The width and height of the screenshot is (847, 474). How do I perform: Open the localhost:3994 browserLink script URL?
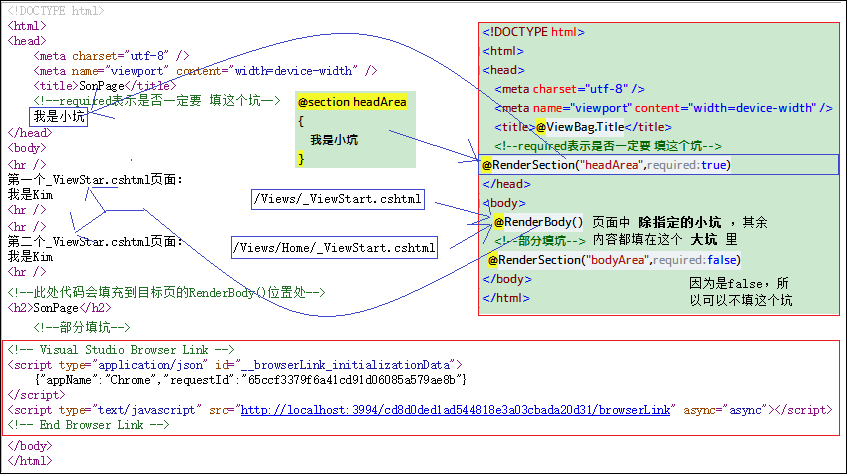[455, 410]
